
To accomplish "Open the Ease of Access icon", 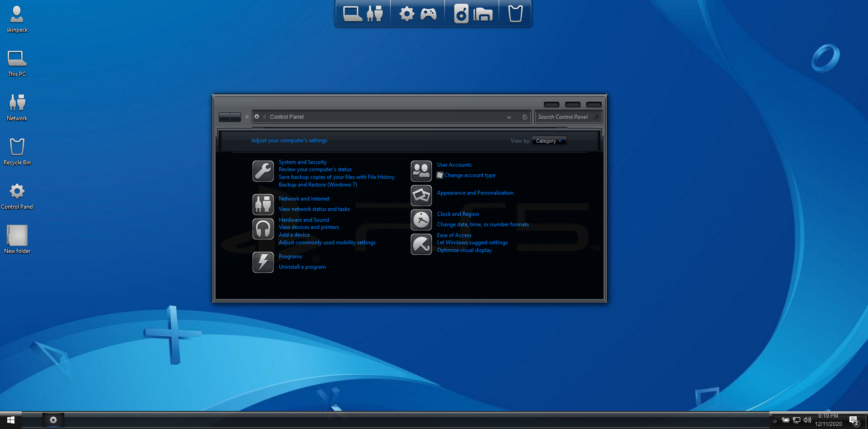I will click(421, 244).
